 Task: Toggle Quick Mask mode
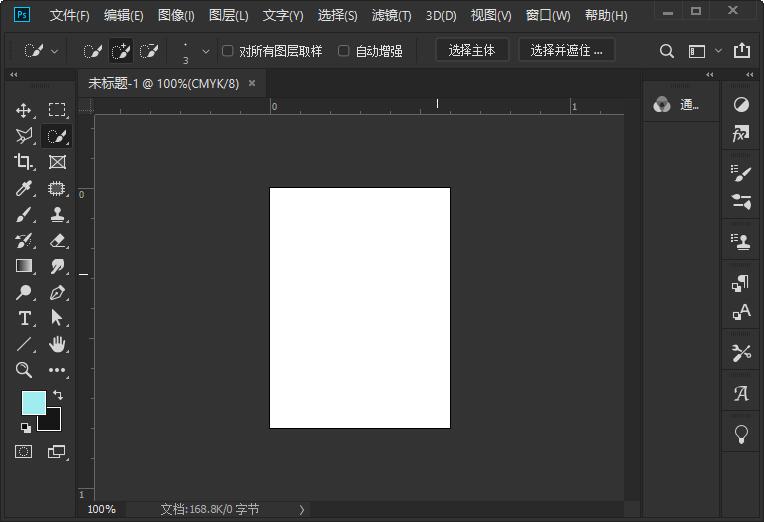click(x=23, y=452)
